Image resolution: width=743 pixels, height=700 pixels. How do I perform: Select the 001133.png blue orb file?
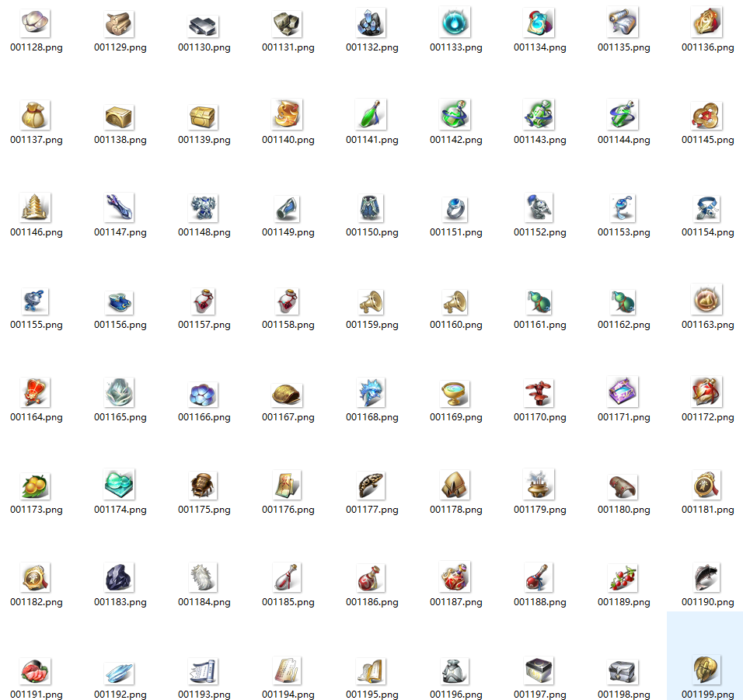[455, 25]
